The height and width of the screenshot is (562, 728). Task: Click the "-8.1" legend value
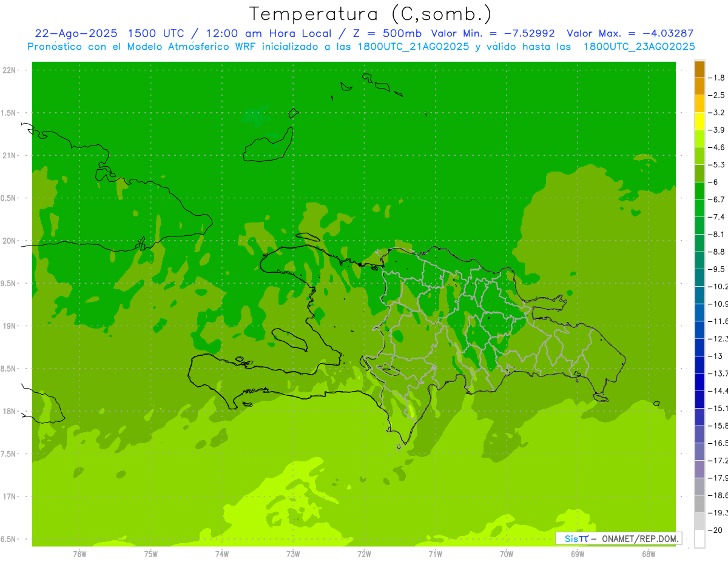tap(717, 234)
